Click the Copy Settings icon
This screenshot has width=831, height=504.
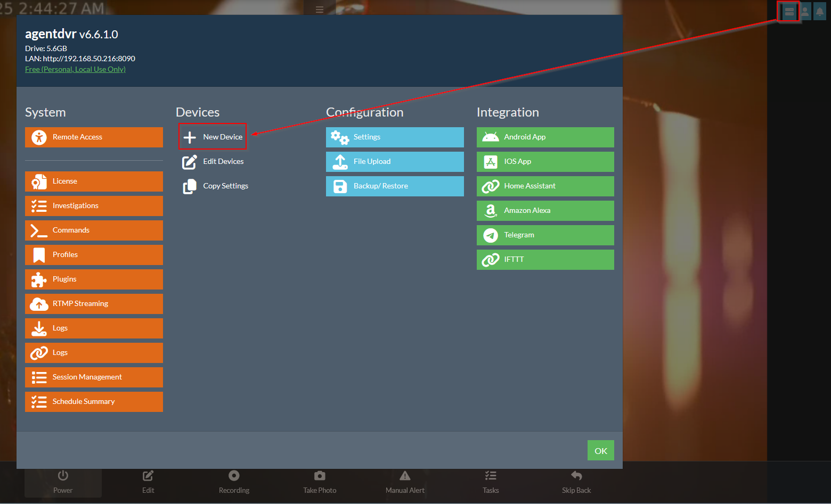tap(190, 186)
